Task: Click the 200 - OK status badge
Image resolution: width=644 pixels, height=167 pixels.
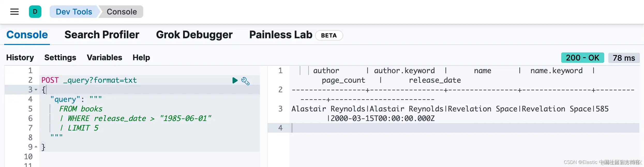Action: 582,58
